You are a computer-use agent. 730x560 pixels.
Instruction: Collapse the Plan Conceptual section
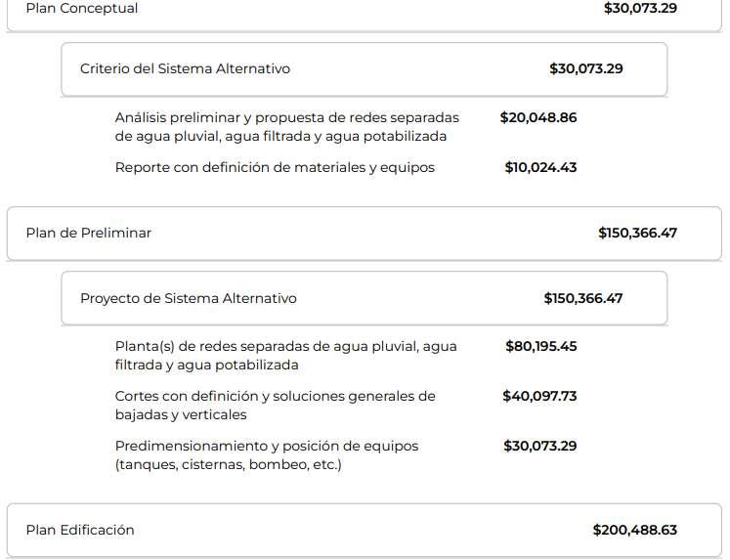pos(365,12)
